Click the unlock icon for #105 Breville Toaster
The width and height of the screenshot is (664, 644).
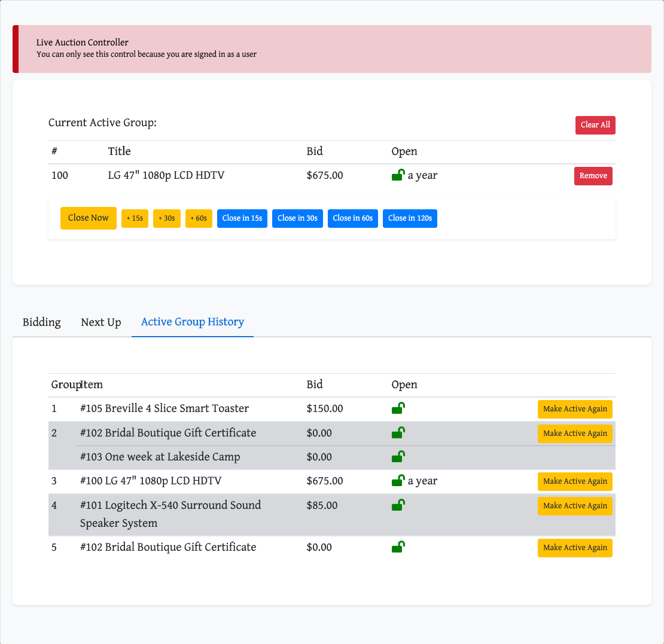coord(398,408)
